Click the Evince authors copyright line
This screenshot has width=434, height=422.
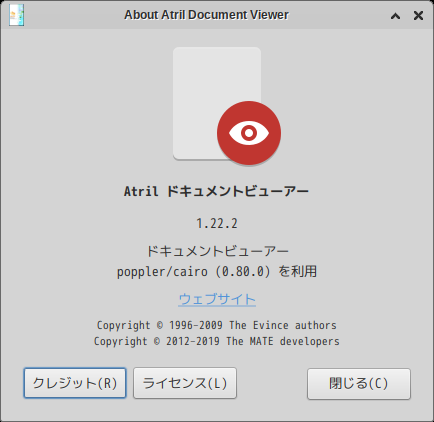(217, 325)
